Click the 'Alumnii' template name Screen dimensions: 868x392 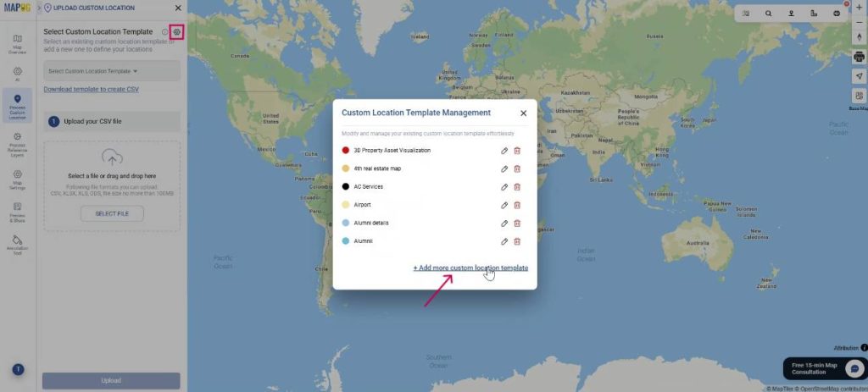pos(363,241)
